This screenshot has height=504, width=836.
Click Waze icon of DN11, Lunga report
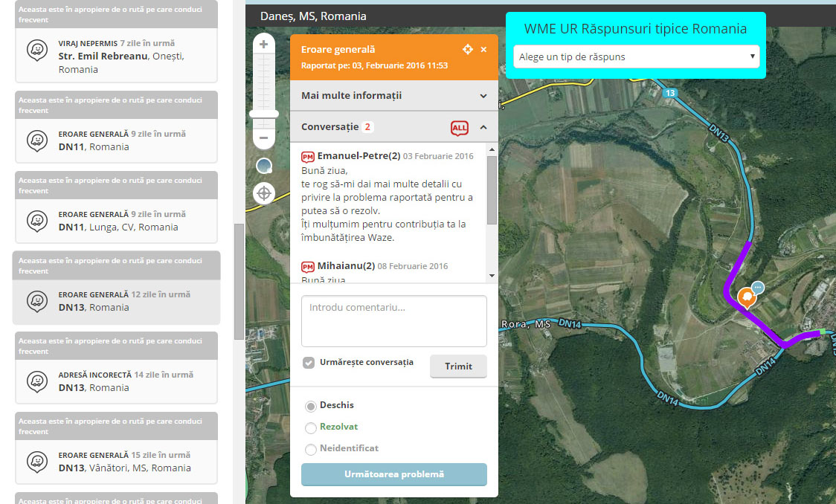coord(37,221)
